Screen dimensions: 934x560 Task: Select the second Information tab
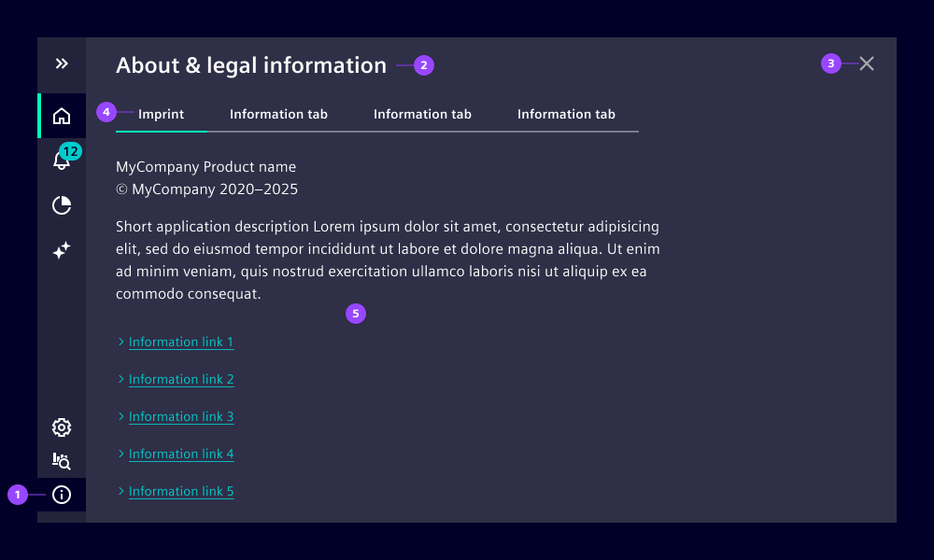pos(278,114)
